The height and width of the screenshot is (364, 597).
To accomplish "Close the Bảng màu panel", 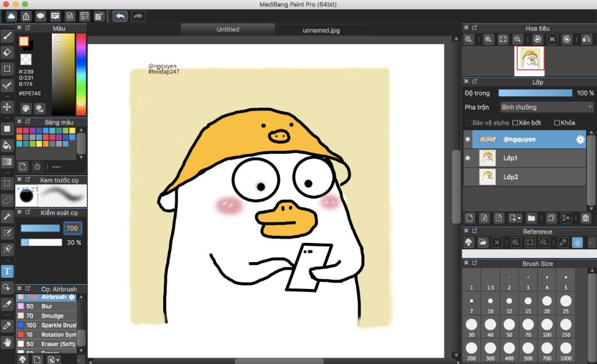I will tap(19, 122).
